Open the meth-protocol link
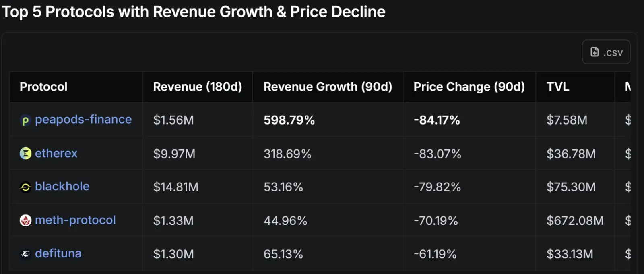644x274 pixels. point(75,220)
